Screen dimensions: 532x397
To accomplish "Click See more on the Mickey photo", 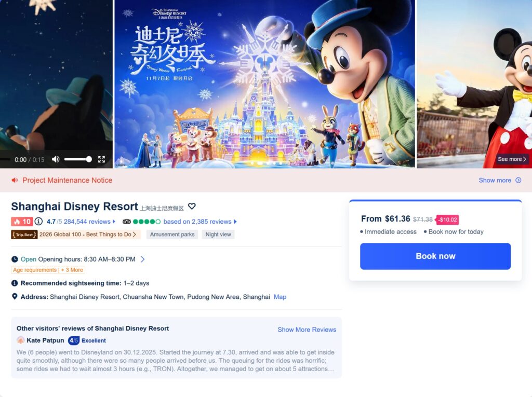I will 512,159.
